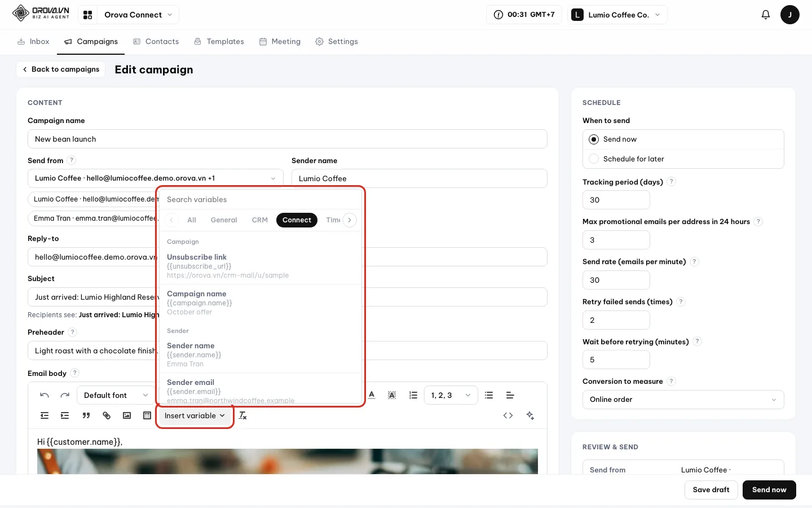Click help icon next to Tracking period
Screen dimensions: 812x508
(671, 182)
